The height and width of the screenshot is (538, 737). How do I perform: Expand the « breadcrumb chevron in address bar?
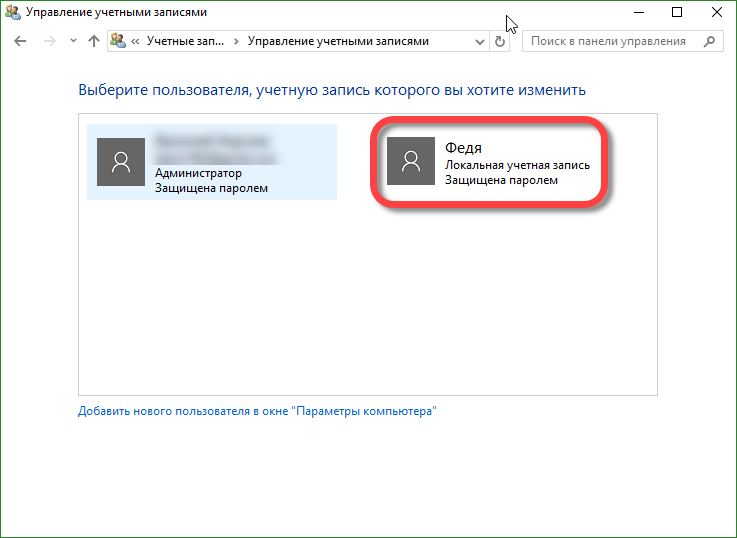[135, 42]
